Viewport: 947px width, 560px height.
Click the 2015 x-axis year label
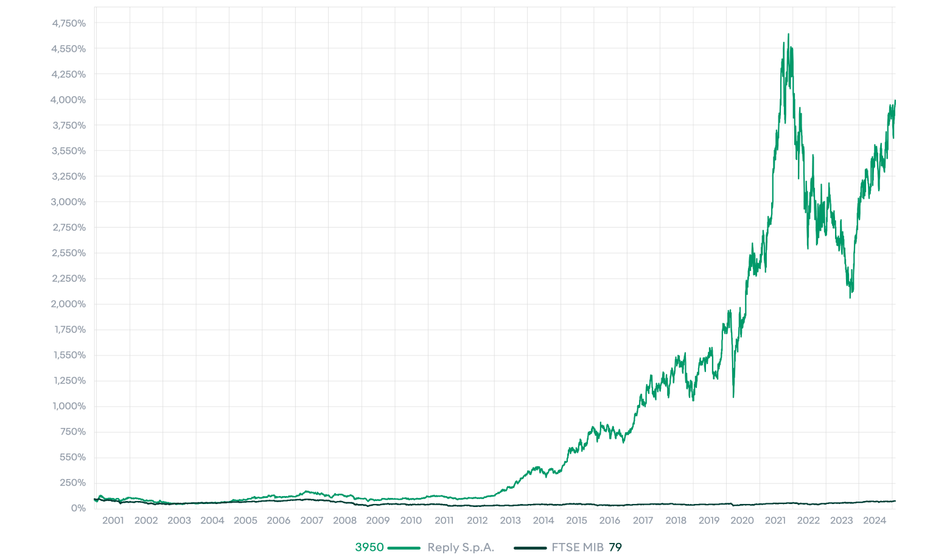pos(577,520)
